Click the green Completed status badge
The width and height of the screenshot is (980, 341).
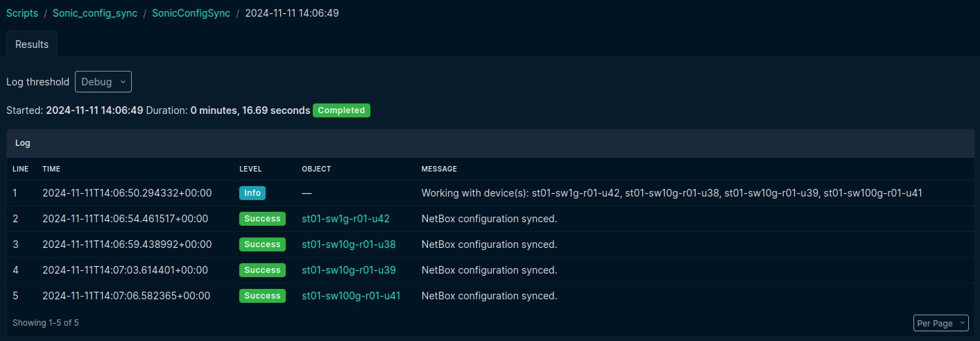[341, 110]
